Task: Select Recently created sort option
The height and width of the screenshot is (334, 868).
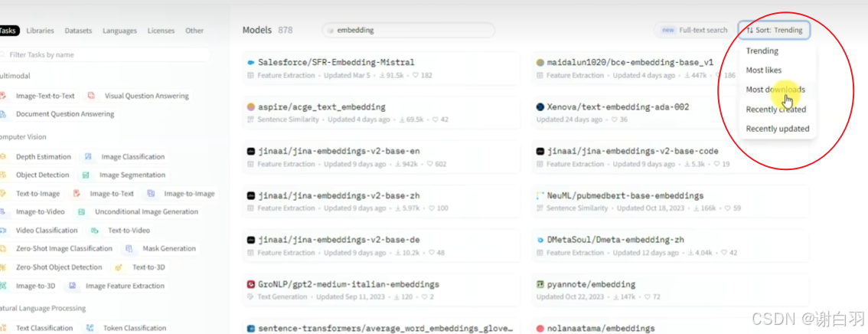Action: click(x=775, y=110)
